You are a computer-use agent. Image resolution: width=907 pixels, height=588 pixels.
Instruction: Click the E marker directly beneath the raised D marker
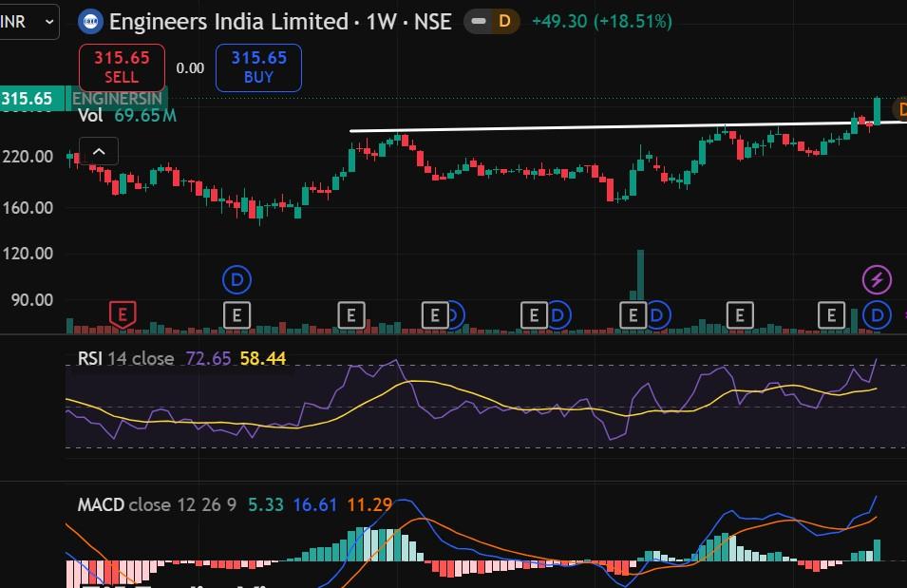coord(236,316)
